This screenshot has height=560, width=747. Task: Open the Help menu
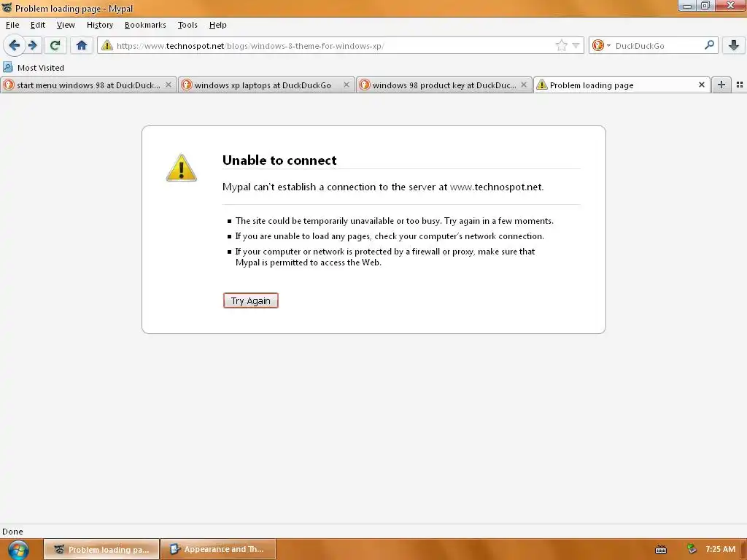217,25
